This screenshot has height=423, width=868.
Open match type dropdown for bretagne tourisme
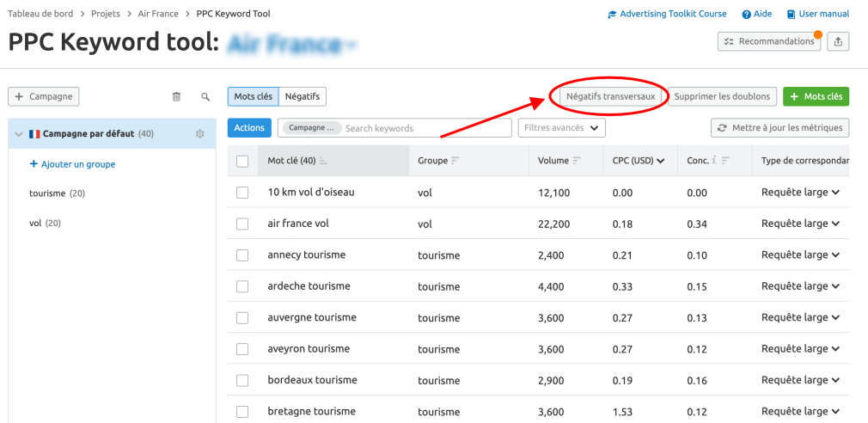pyautogui.click(x=800, y=411)
